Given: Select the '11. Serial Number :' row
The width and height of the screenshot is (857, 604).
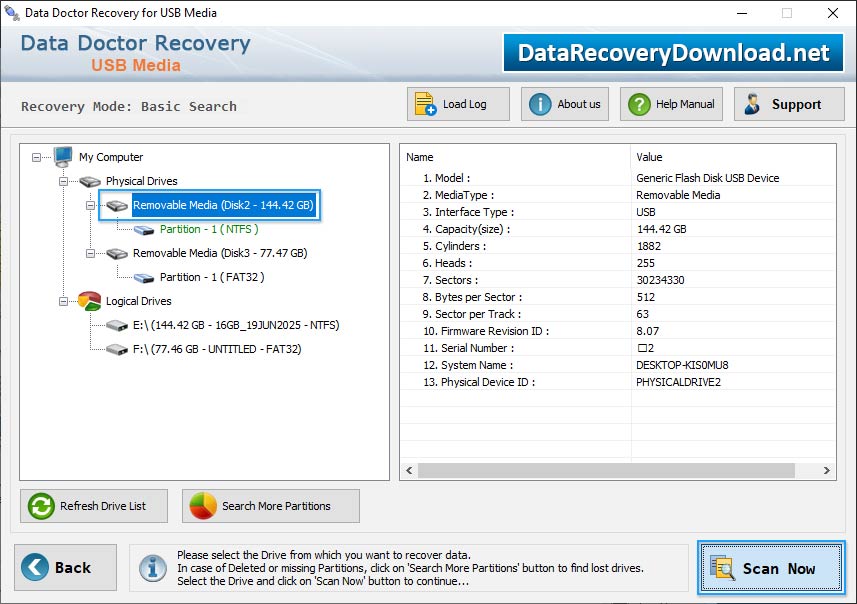Looking at the screenshot, I should point(618,348).
